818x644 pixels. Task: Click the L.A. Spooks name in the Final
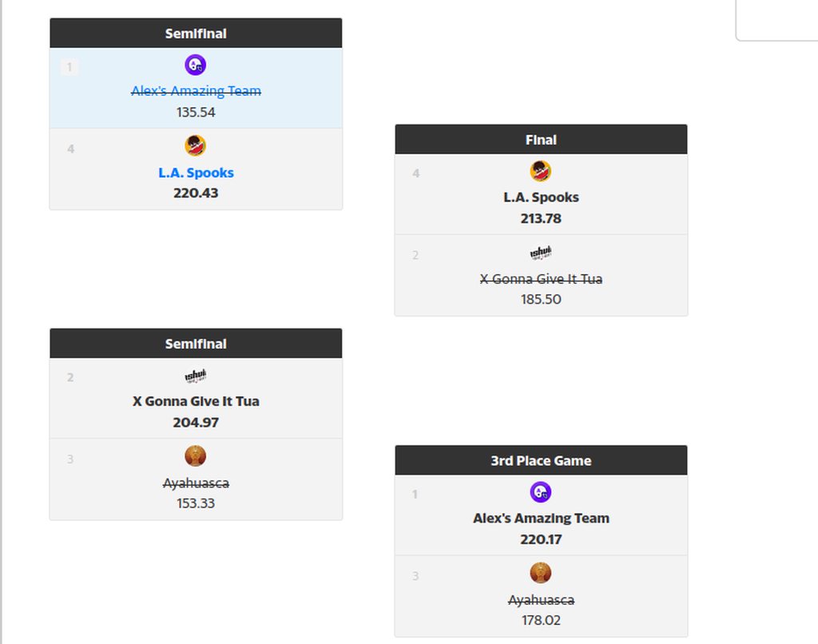541,197
